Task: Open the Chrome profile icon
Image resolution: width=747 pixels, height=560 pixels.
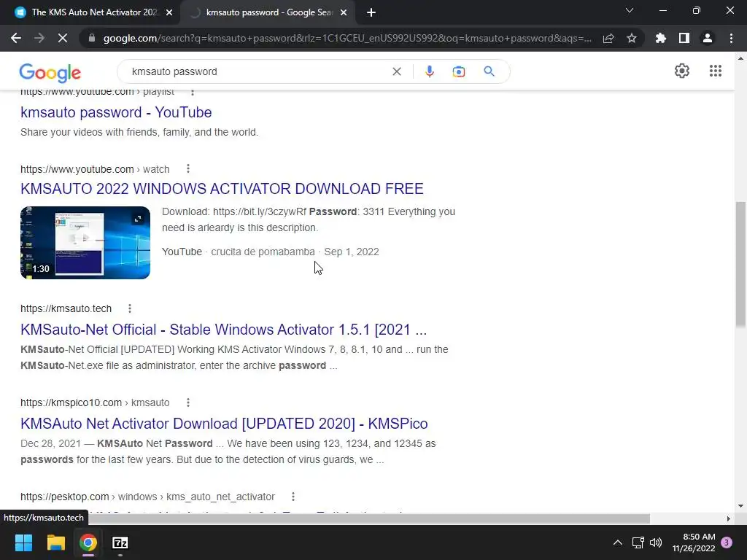Action: click(708, 38)
